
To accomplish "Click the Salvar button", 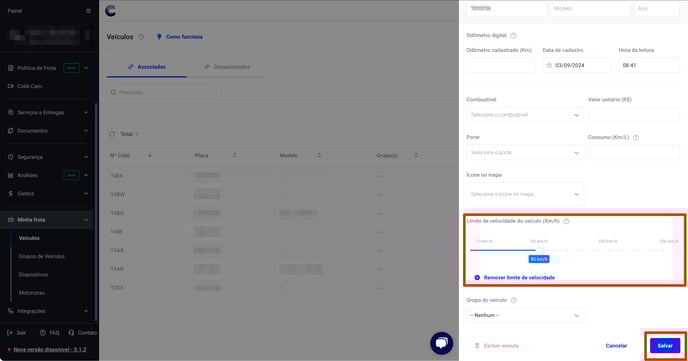I will click(665, 346).
